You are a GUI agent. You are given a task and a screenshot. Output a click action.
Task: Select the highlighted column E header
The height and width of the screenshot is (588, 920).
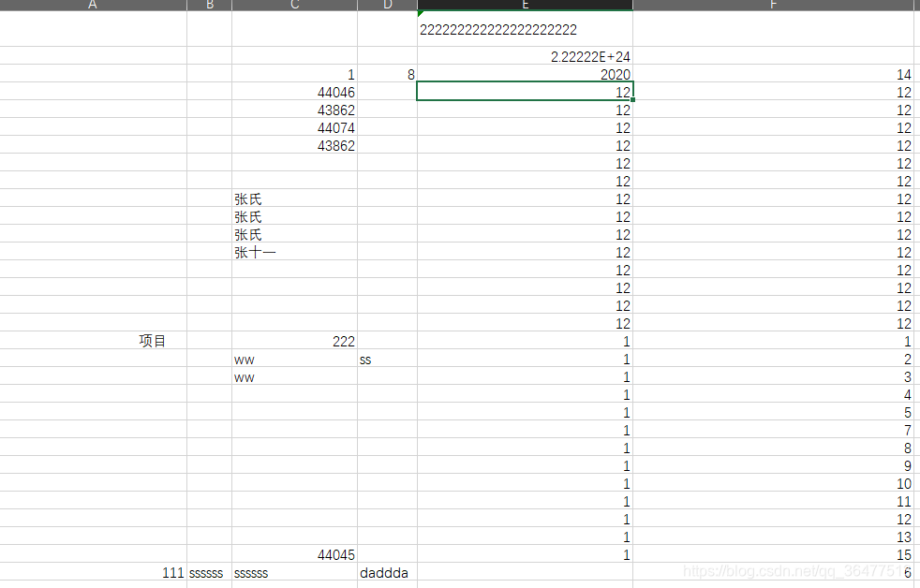click(x=525, y=5)
